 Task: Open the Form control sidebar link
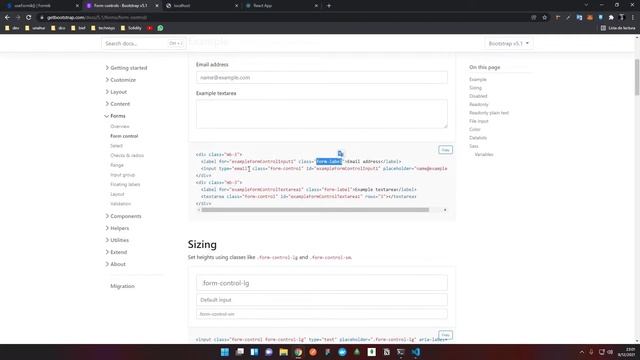(124, 136)
